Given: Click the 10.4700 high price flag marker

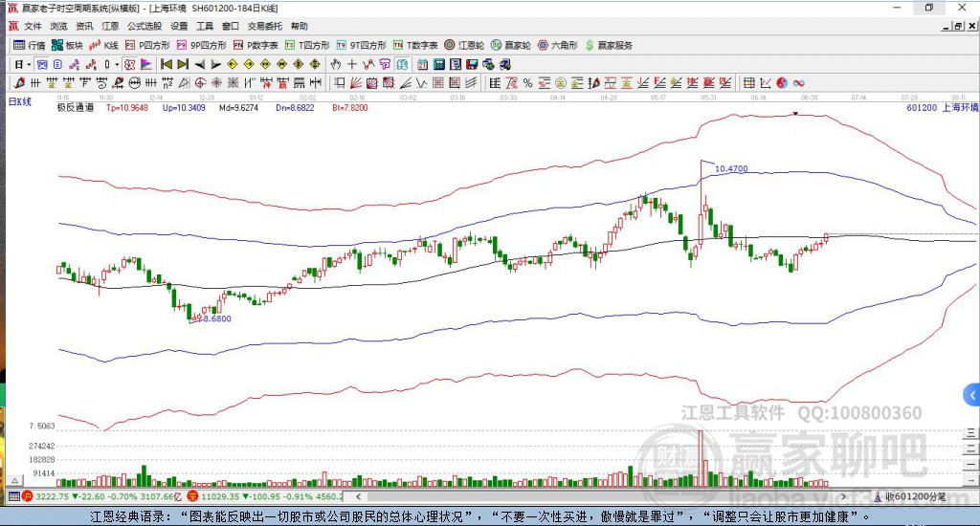Looking at the screenshot, I should [x=730, y=168].
